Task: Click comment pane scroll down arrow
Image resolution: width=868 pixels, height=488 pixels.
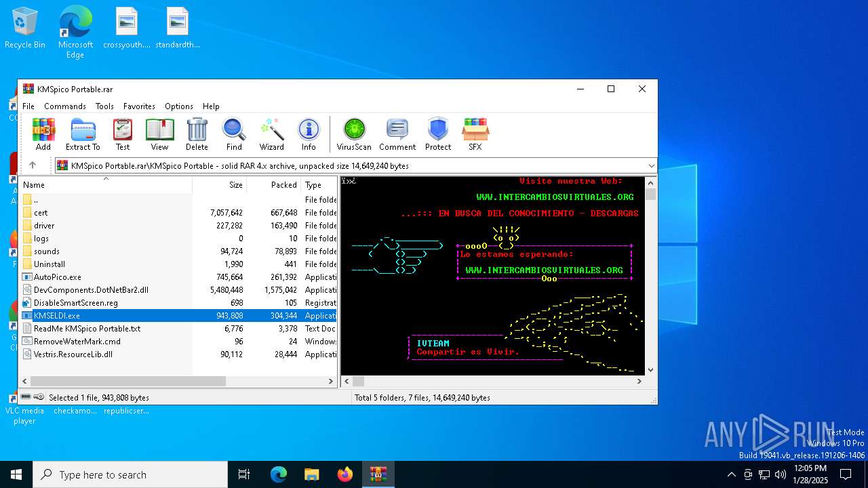Action: tap(651, 370)
